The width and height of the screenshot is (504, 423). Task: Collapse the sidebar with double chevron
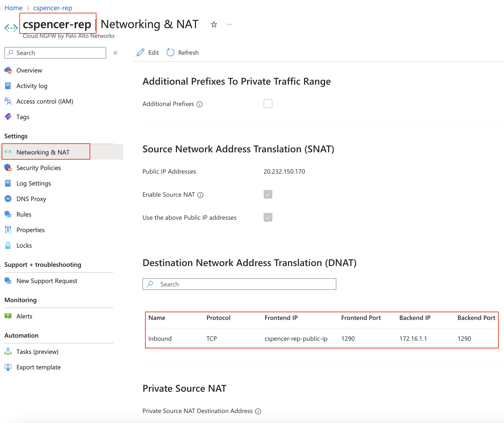(115, 53)
